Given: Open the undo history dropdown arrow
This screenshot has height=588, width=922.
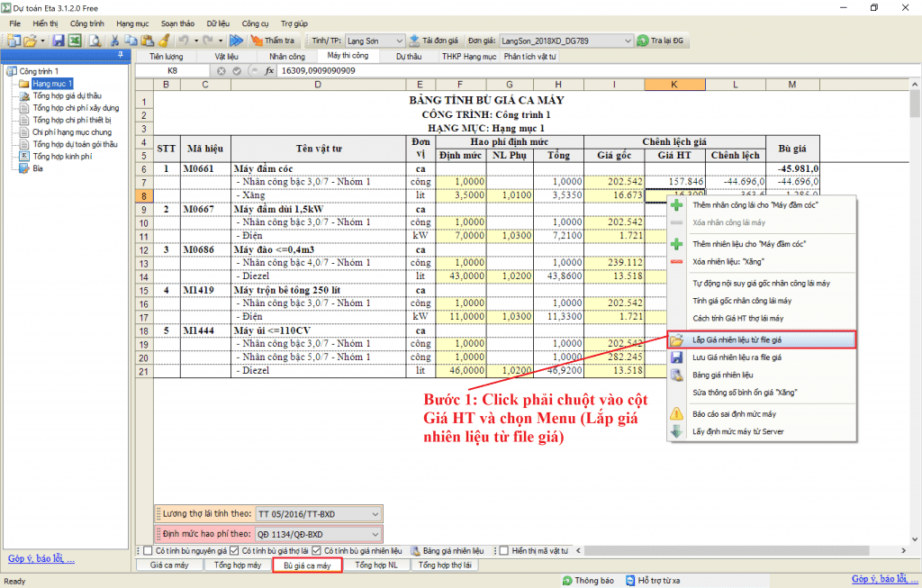Looking at the screenshot, I should click(196, 41).
